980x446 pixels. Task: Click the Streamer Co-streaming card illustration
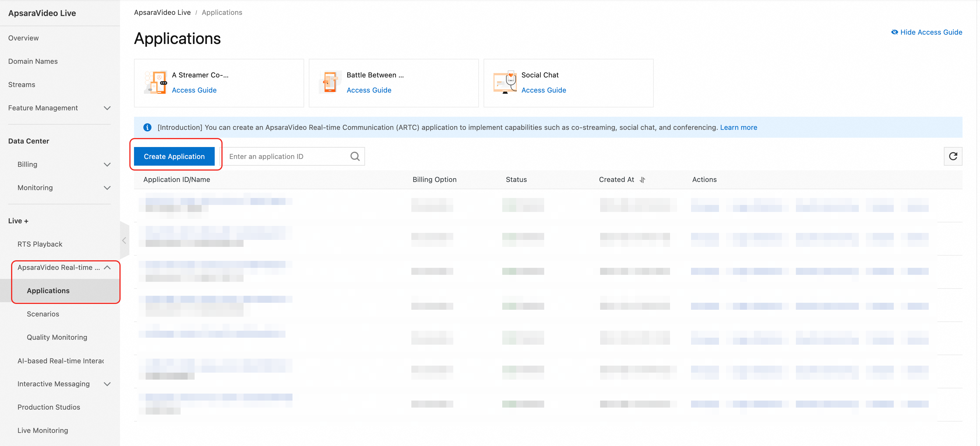[156, 82]
